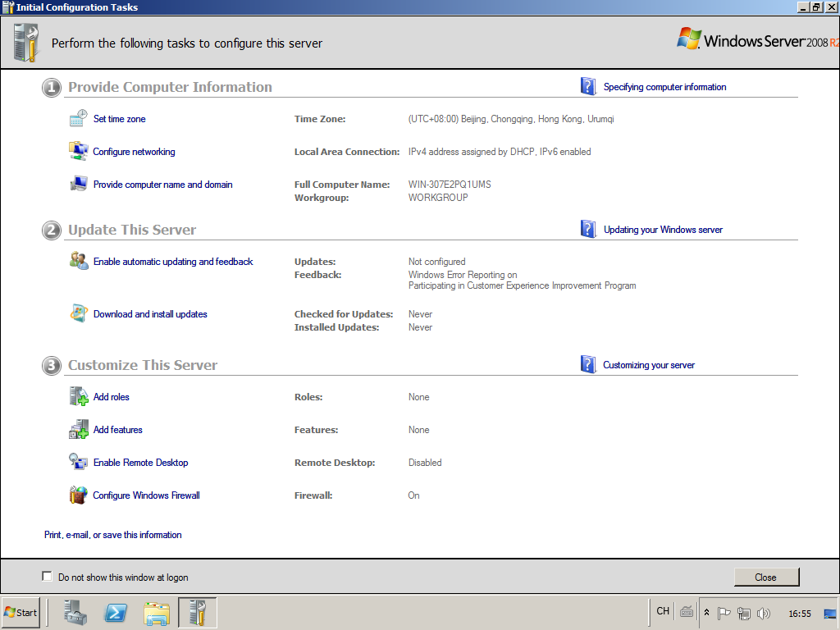Click the Initial Configuration Tasks title bar icon
840x630 pixels.
tap(8, 7)
